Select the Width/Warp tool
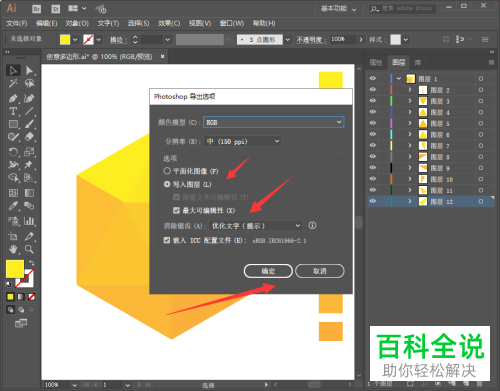This screenshot has height=391, width=500. 13,165
